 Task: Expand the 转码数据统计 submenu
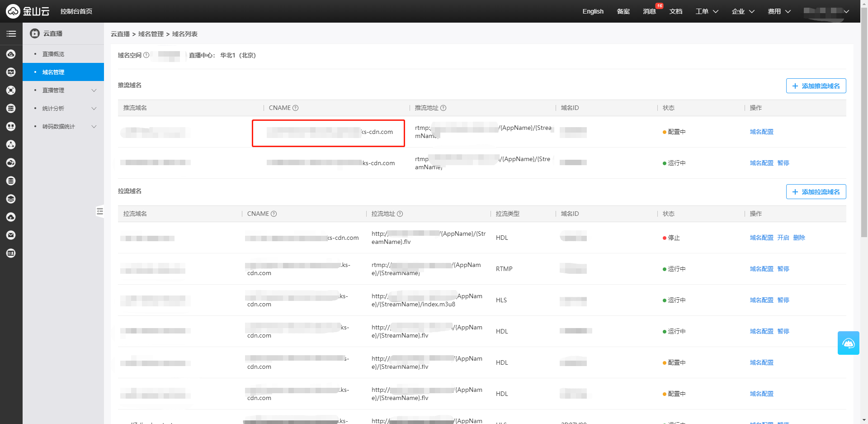pyautogui.click(x=94, y=127)
